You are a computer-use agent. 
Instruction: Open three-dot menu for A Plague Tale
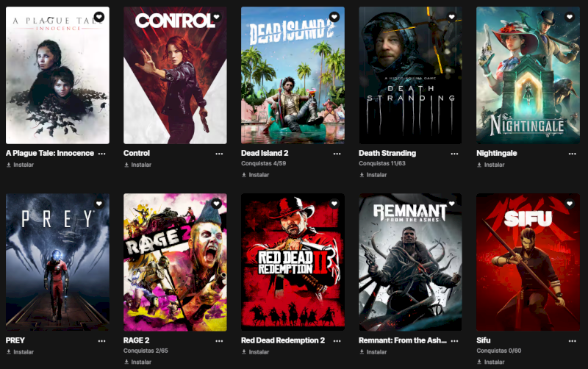click(101, 154)
